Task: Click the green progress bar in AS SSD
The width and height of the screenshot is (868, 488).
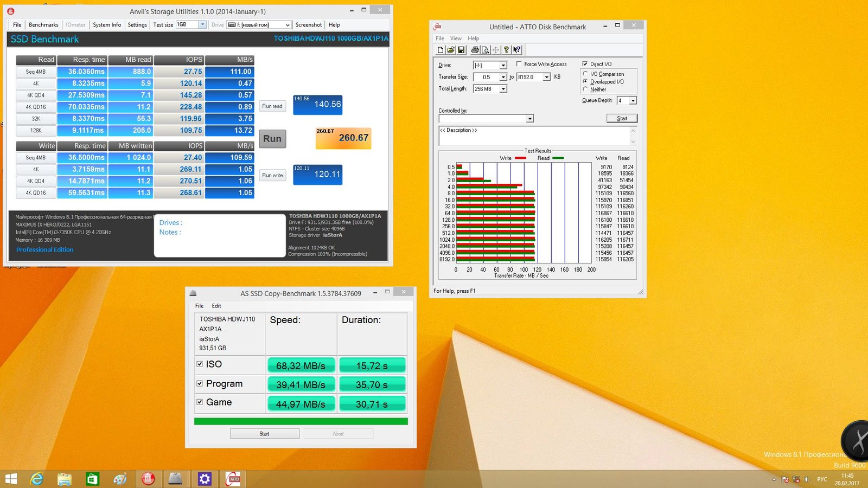Action: pos(301,421)
